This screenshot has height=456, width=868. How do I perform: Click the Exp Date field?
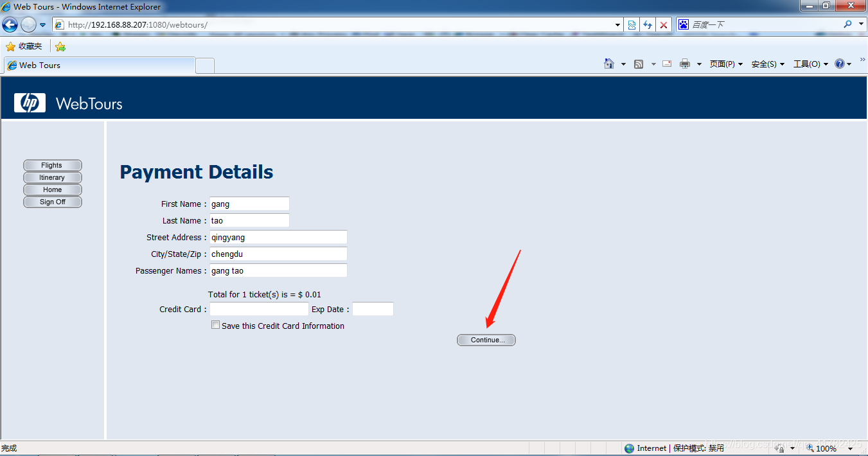tap(373, 309)
